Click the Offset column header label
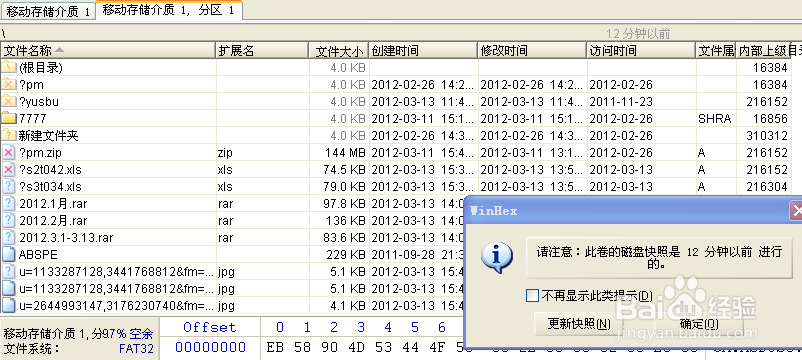This screenshot has height=360, width=802. [x=210, y=327]
